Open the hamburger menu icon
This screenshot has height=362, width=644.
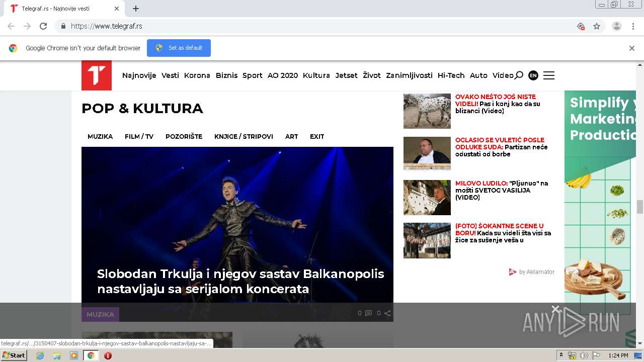pyautogui.click(x=549, y=75)
